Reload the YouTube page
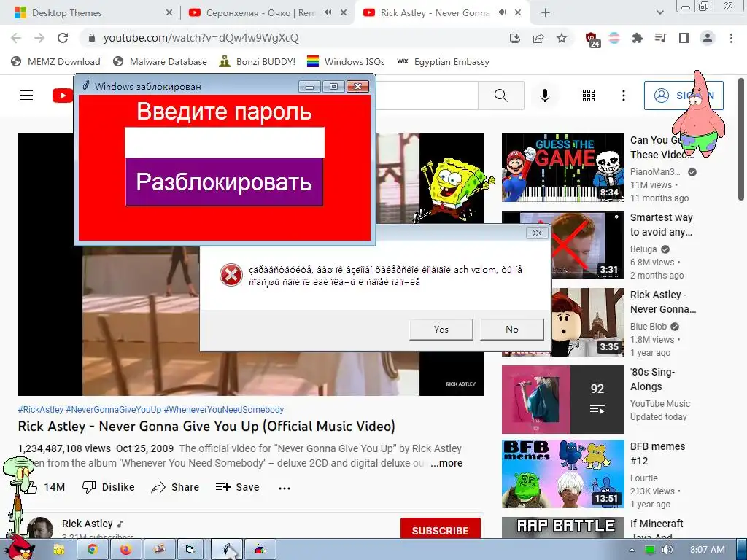747x560 pixels. pyautogui.click(x=63, y=38)
